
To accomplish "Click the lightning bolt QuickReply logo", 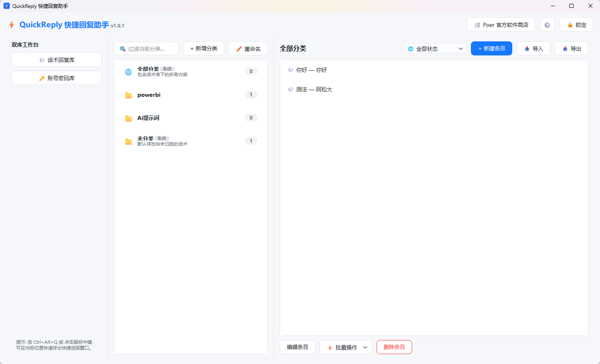I will point(12,25).
